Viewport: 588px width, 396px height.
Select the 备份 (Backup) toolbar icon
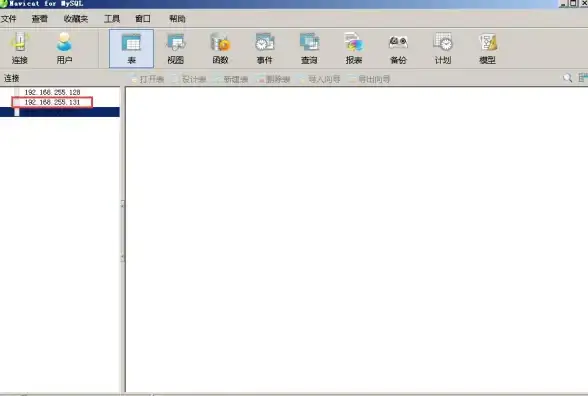(398, 49)
